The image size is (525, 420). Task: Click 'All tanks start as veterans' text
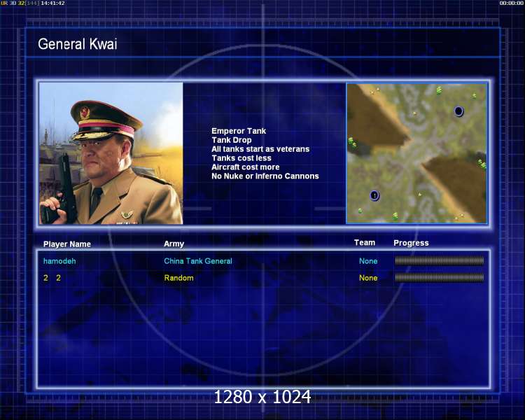(x=260, y=149)
